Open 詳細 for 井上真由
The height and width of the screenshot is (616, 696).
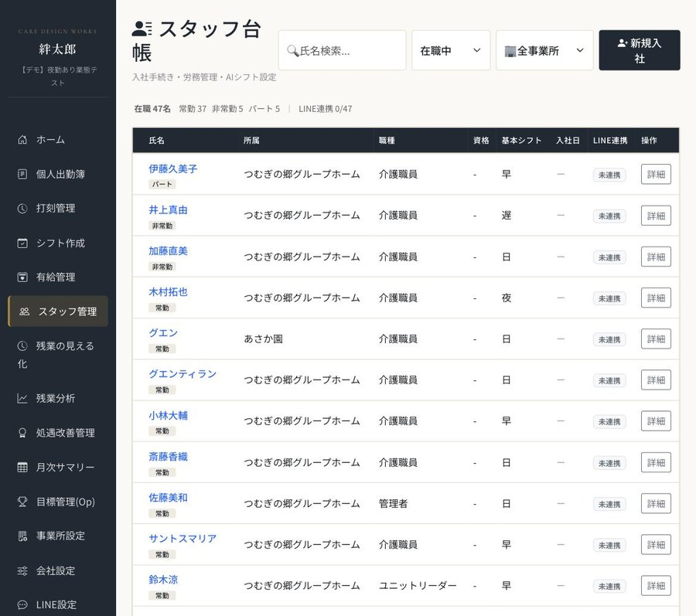(656, 216)
